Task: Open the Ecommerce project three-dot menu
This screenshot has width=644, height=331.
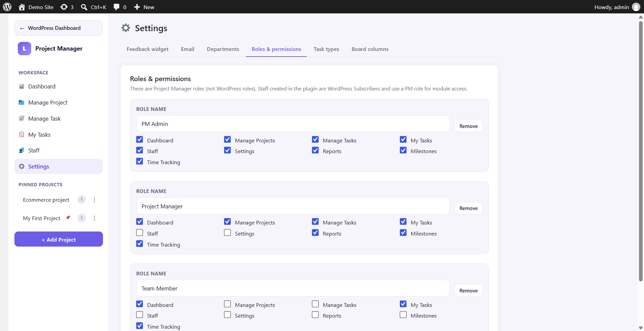Action: coord(94,200)
